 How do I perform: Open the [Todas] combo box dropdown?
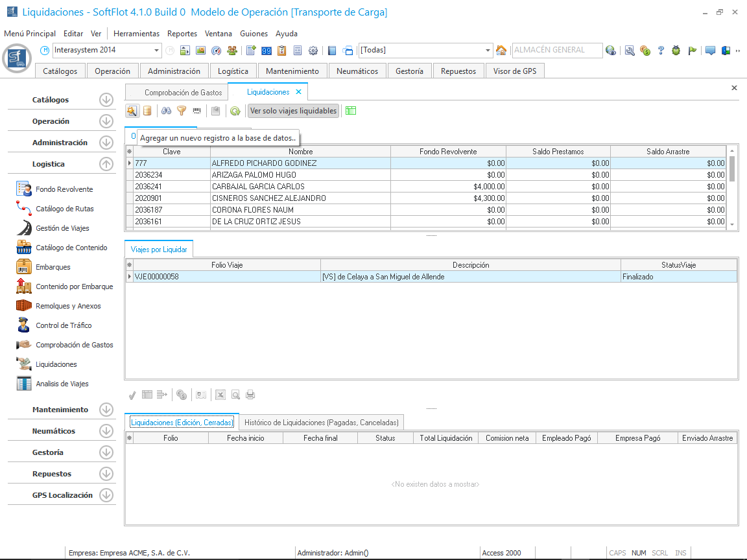click(488, 51)
